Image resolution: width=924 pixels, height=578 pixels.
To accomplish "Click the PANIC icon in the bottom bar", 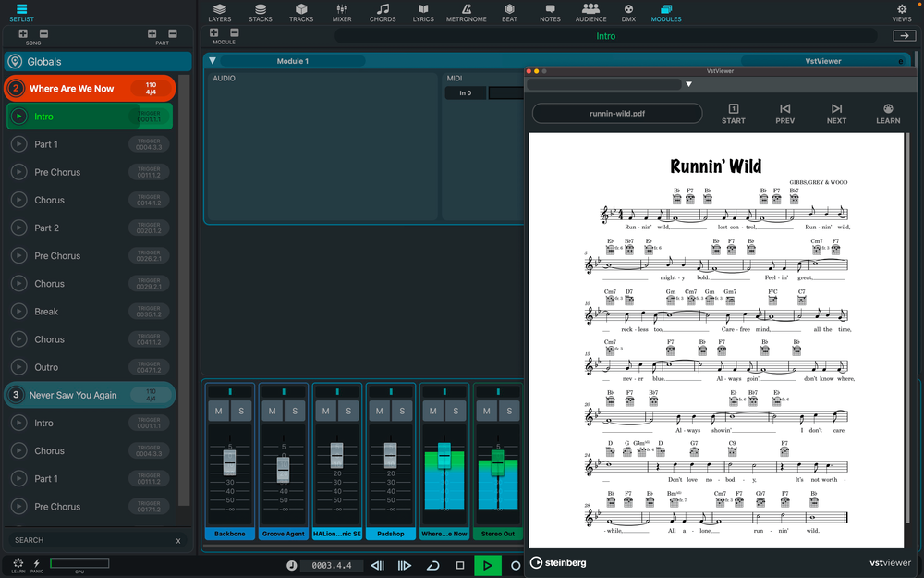I will [37, 565].
